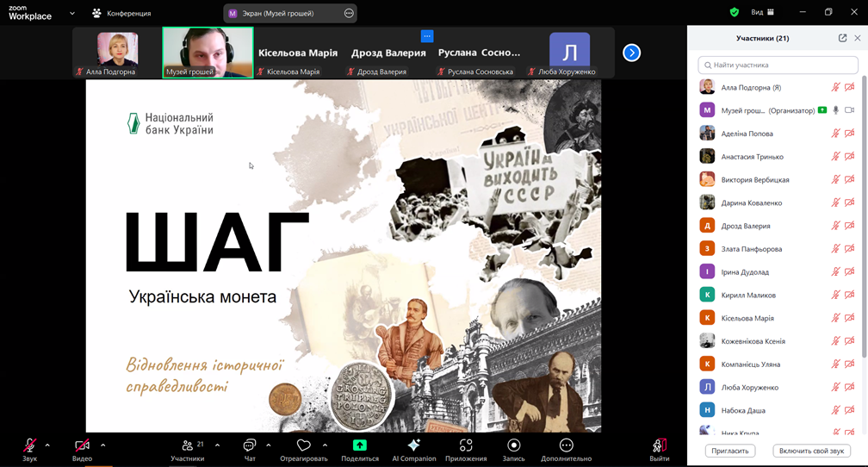The height and width of the screenshot is (467, 868).
Task: Click the orange Д avatar of Дрозд Валерия
Action: coord(707,226)
